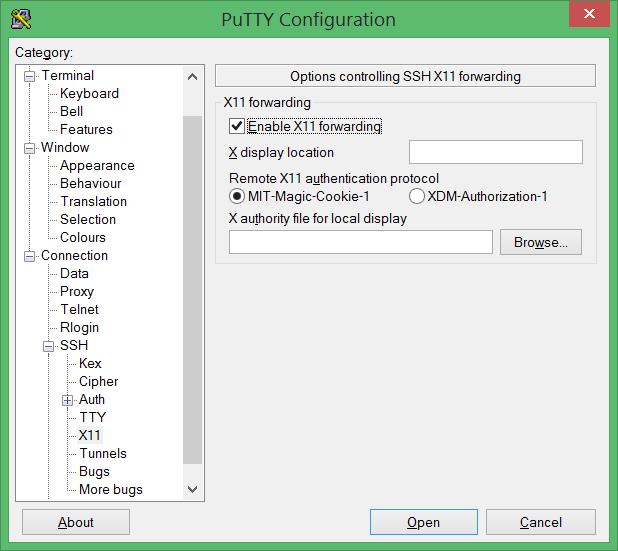Image resolution: width=618 pixels, height=551 pixels.
Task: Open Kex settings category
Action: pos(90,363)
